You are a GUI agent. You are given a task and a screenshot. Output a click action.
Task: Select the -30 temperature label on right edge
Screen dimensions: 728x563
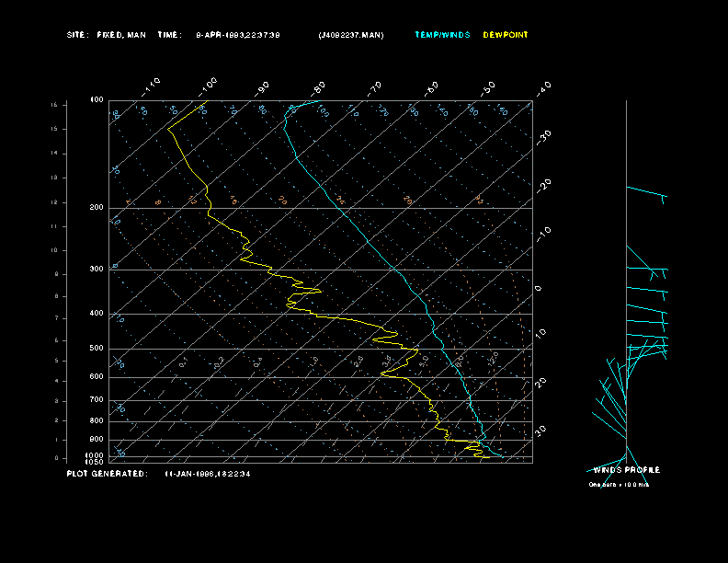click(543, 137)
